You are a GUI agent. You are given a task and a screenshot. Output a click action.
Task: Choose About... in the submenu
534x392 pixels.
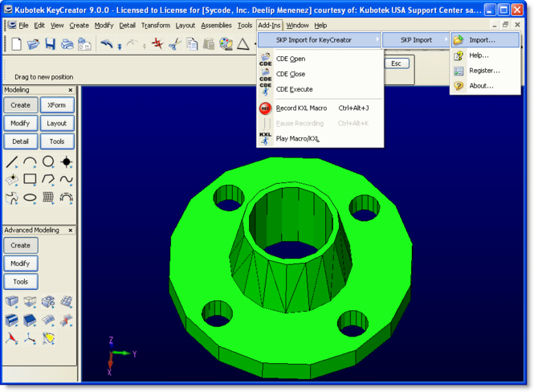pyautogui.click(x=485, y=86)
